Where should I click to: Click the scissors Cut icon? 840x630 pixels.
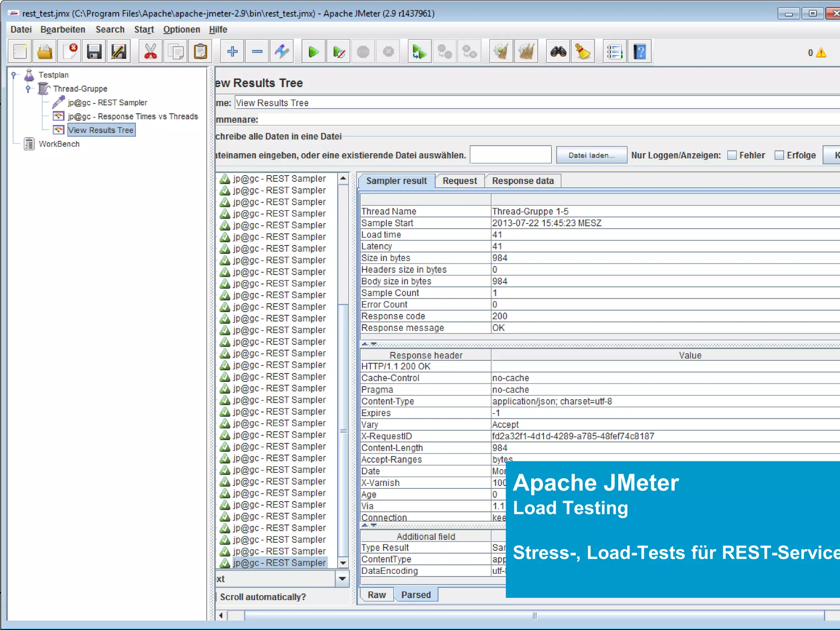pyautogui.click(x=151, y=52)
